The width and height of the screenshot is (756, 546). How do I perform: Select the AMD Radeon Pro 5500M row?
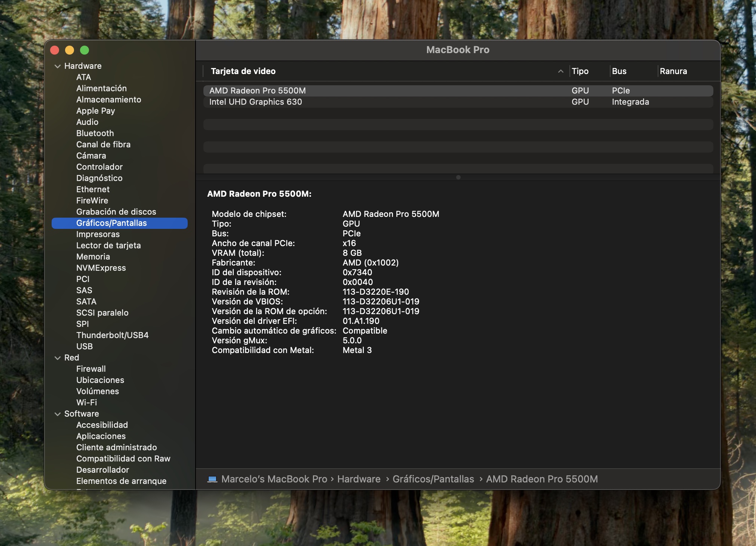click(258, 91)
